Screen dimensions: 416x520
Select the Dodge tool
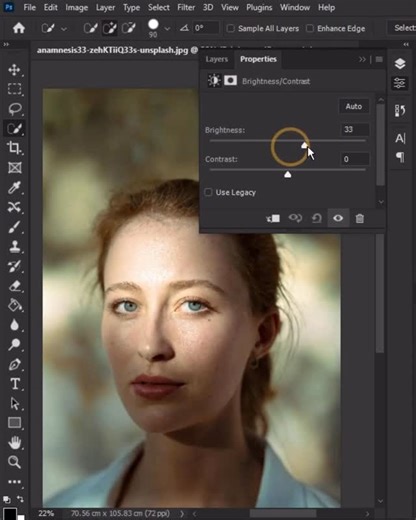[14, 344]
